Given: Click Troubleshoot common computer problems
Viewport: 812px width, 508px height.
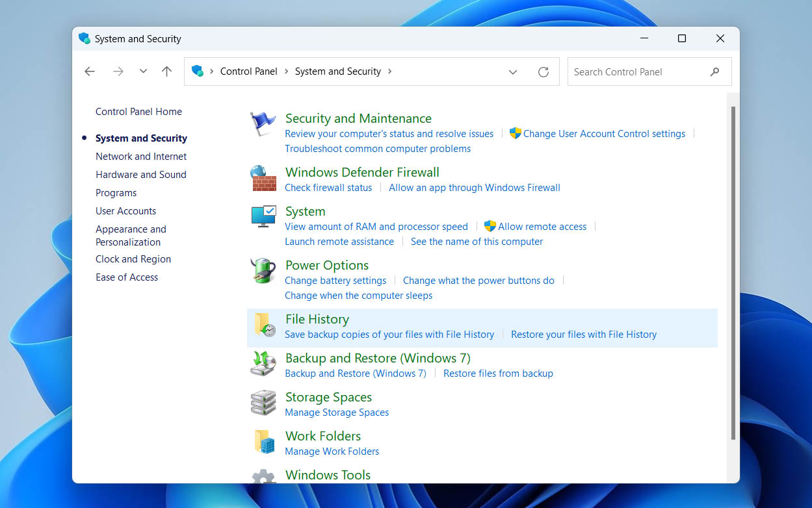Looking at the screenshot, I should [x=378, y=149].
